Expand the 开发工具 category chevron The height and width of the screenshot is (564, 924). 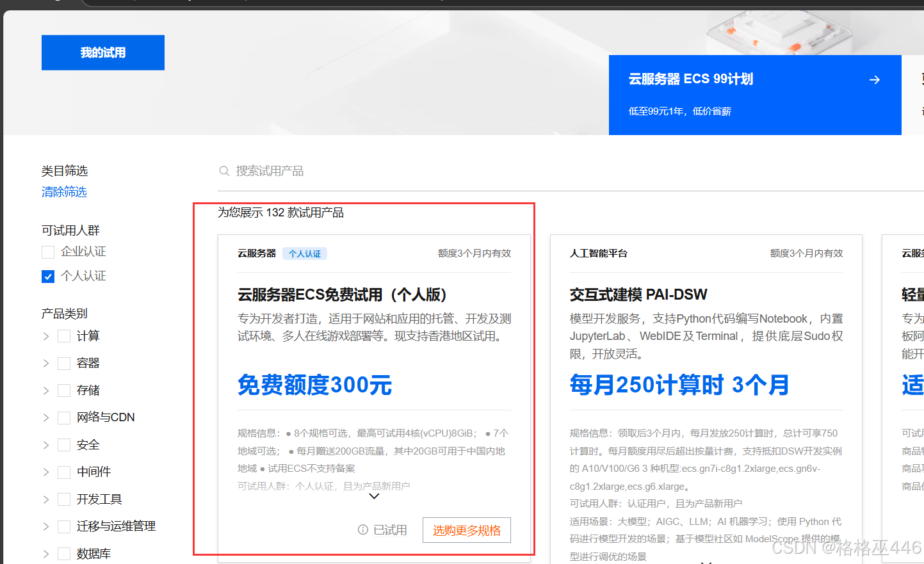(x=46, y=499)
